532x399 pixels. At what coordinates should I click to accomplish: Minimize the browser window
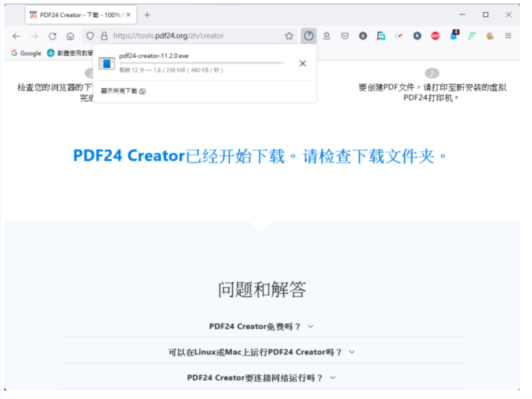(x=462, y=14)
